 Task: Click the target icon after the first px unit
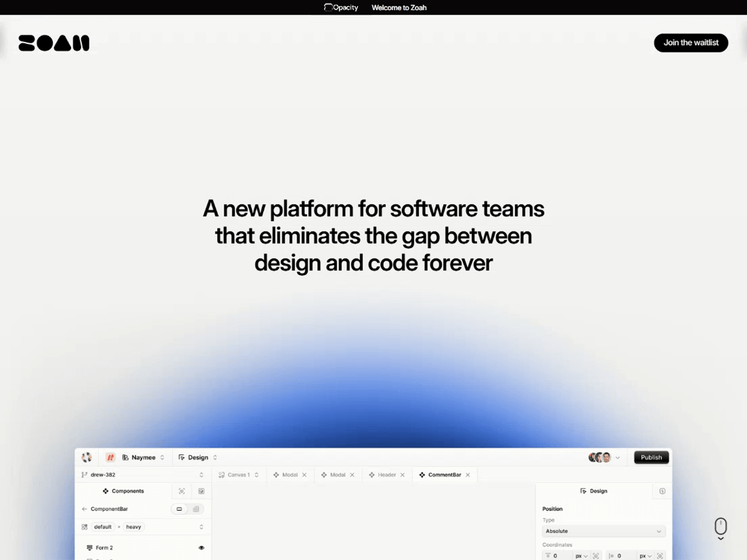click(596, 556)
